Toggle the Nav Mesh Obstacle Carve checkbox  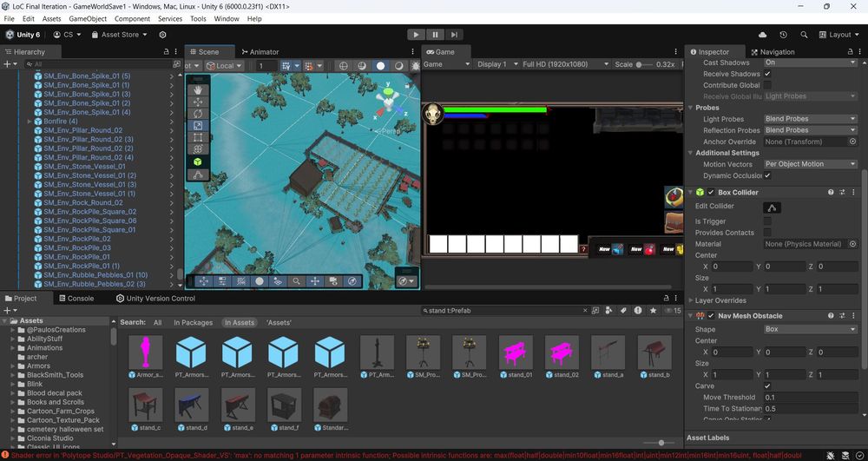tap(767, 385)
